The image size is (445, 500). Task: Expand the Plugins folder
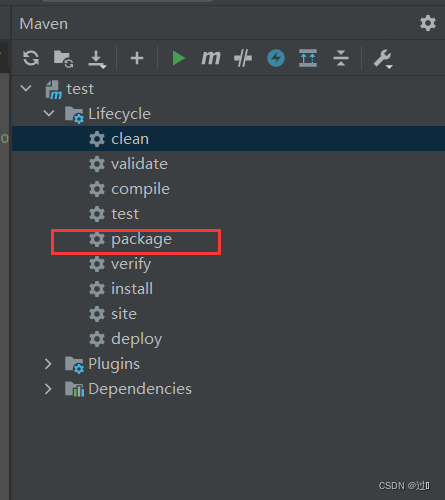click(x=48, y=364)
